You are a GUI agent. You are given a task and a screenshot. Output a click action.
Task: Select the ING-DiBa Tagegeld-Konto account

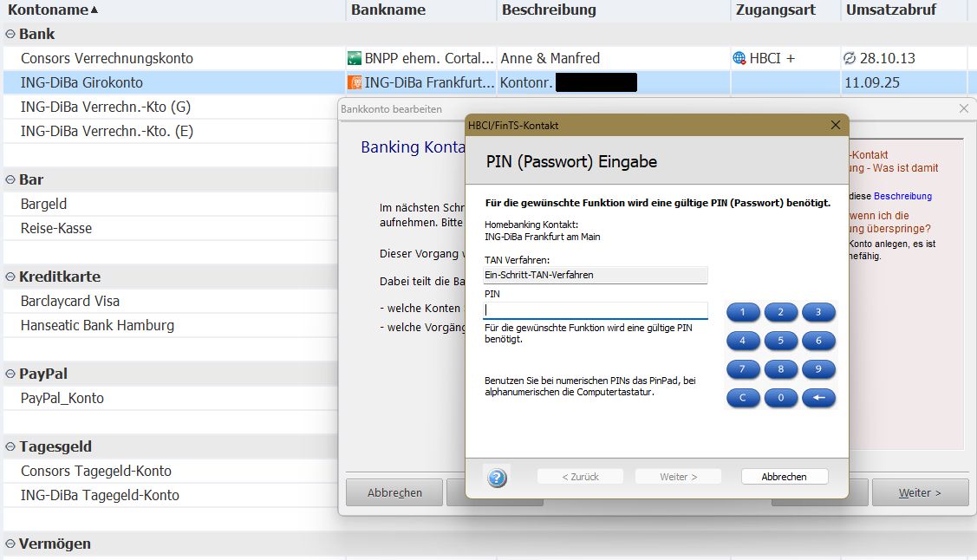[170, 495]
